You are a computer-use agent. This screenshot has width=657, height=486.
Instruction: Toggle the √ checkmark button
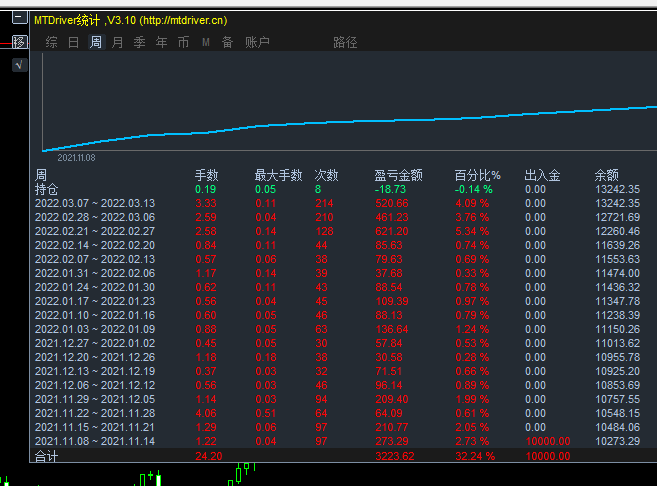tap(19, 65)
